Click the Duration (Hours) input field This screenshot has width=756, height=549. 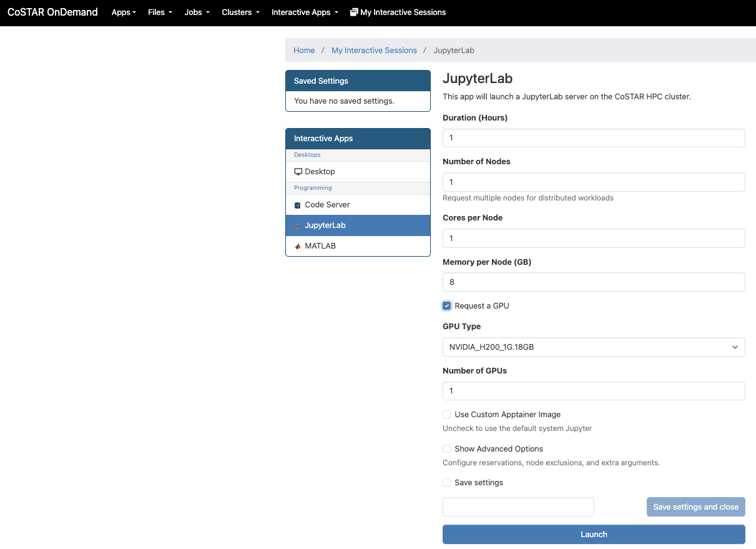tap(594, 138)
